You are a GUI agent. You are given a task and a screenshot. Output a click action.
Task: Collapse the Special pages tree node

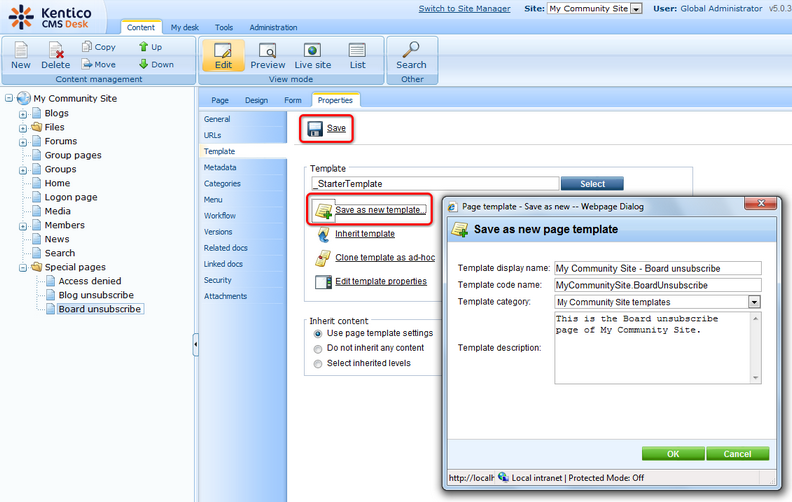[23, 268]
